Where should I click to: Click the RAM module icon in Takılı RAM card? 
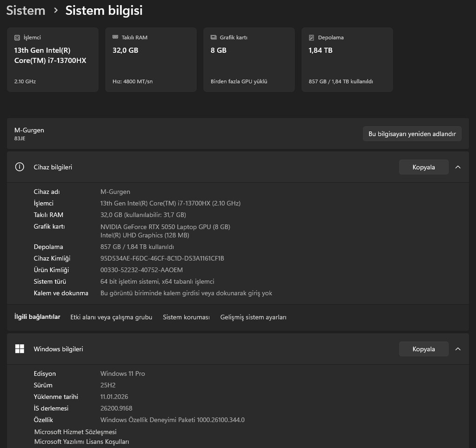point(115,37)
